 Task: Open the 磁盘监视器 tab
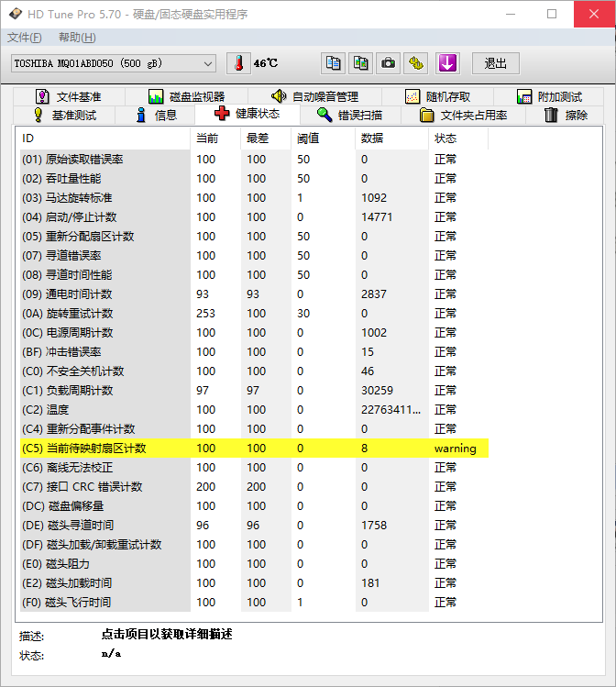pyautogui.click(x=186, y=96)
